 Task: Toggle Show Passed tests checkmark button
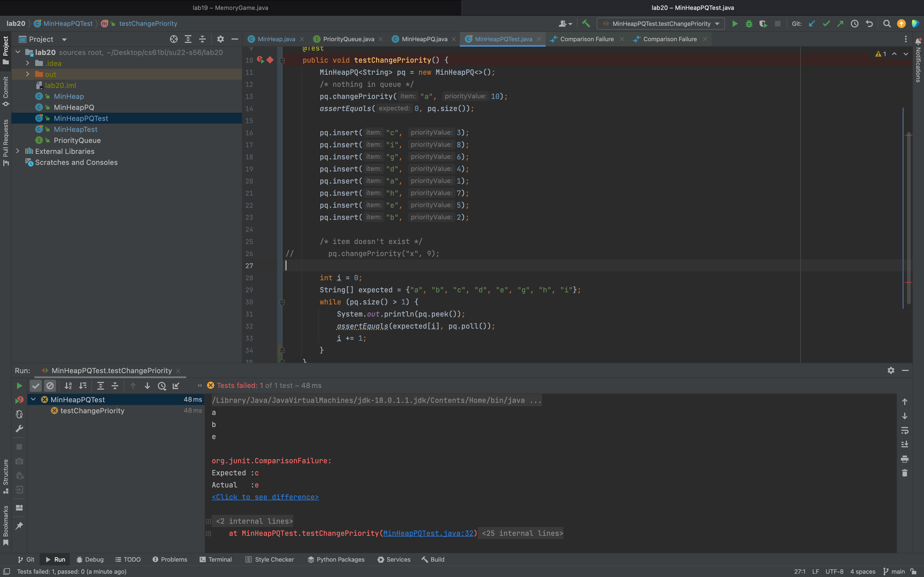coord(36,386)
